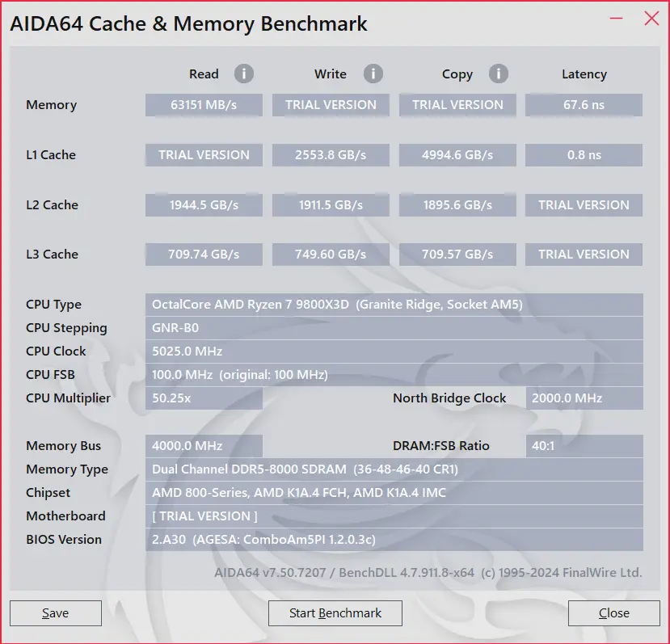Select the Memory read value 63151 MB/s
The width and height of the screenshot is (670, 644).
click(x=204, y=105)
